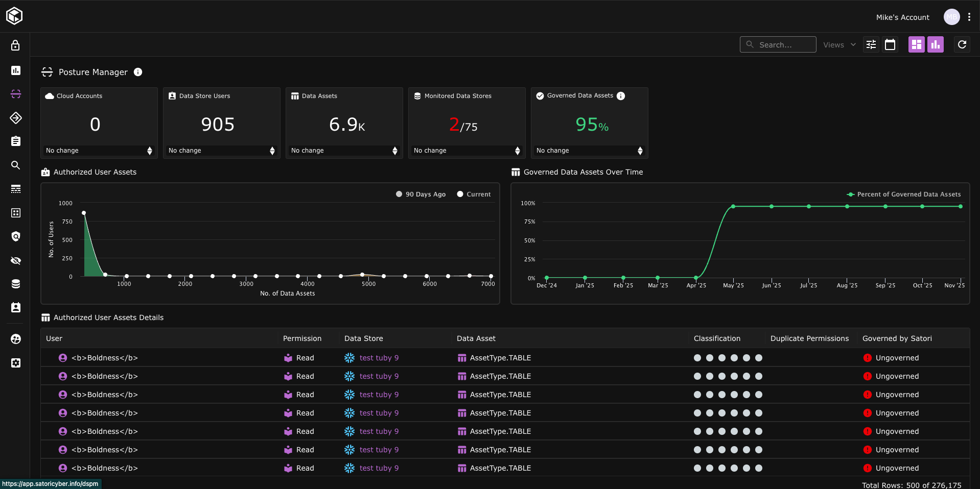Switch to the grid dashboard view
Image resolution: width=980 pixels, height=489 pixels.
(917, 45)
